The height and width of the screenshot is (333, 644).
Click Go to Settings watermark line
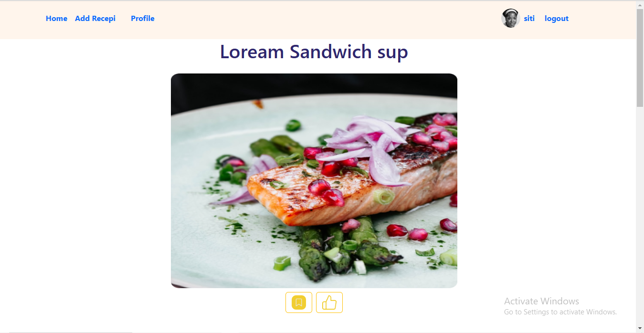[x=560, y=312]
